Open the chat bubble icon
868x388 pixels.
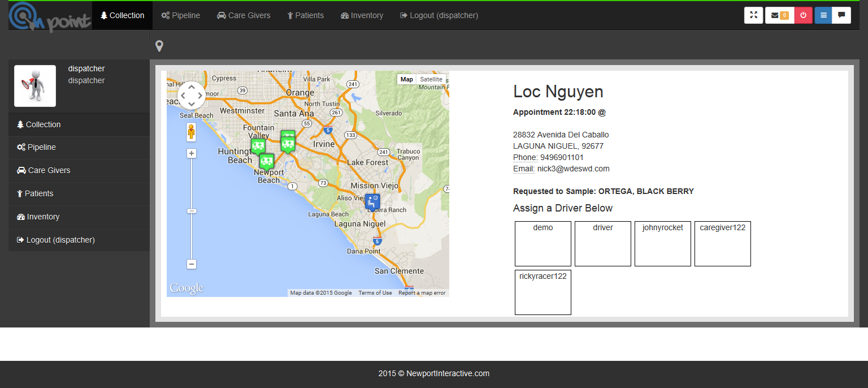pyautogui.click(x=841, y=15)
